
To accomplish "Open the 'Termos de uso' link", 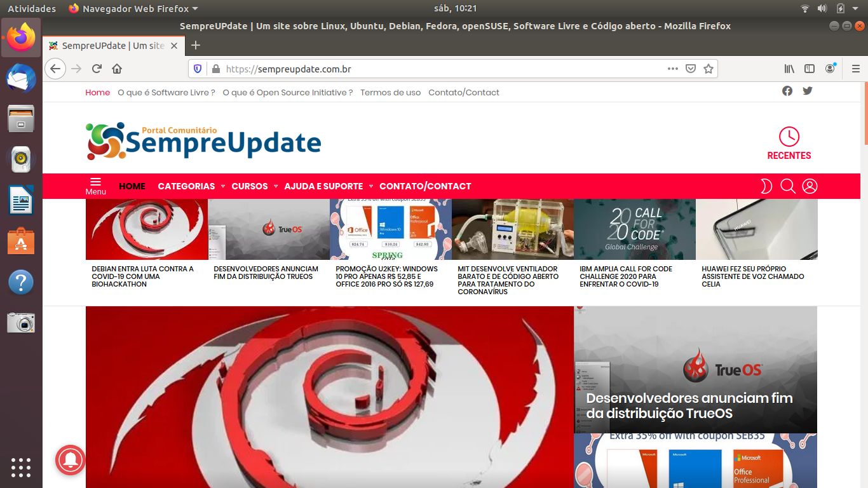I will point(391,92).
